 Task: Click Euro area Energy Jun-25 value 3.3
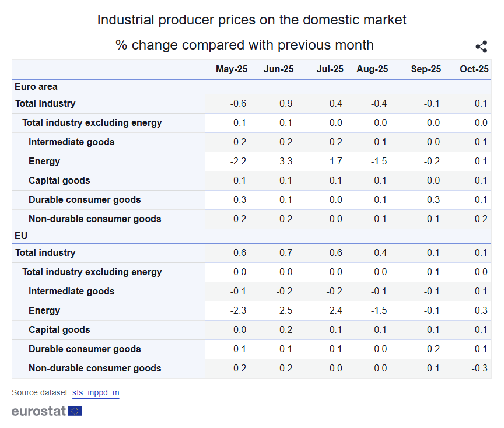pyautogui.click(x=286, y=162)
